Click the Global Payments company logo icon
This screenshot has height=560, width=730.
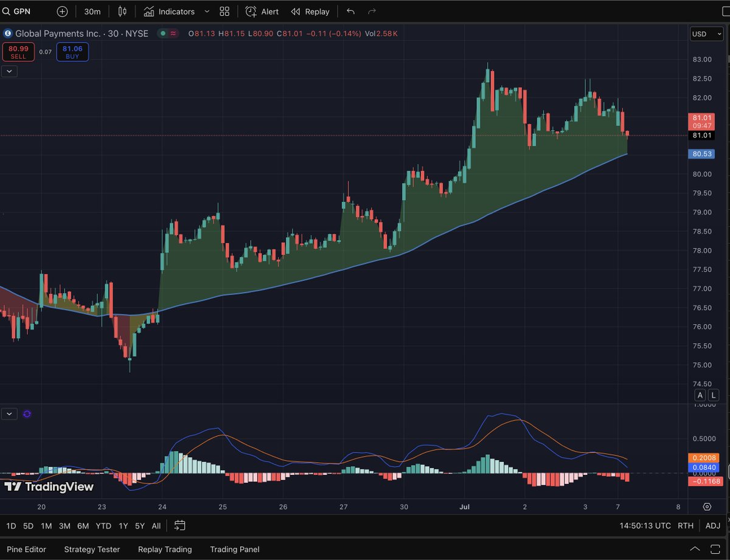point(8,33)
